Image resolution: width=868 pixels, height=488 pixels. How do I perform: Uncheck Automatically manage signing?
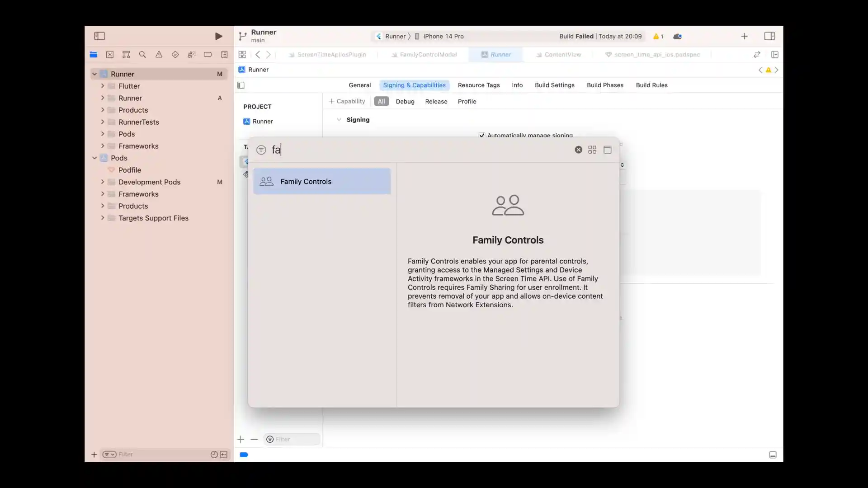coord(482,135)
